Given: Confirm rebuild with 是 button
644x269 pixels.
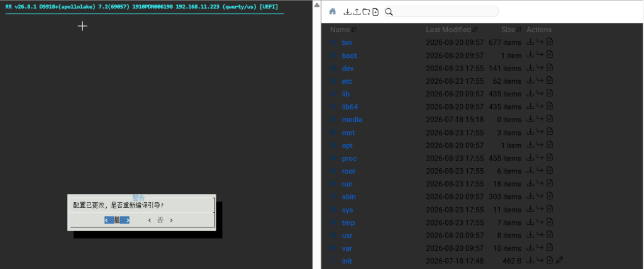Looking at the screenshot, I should pyautogui.click(x=117, y=220).
